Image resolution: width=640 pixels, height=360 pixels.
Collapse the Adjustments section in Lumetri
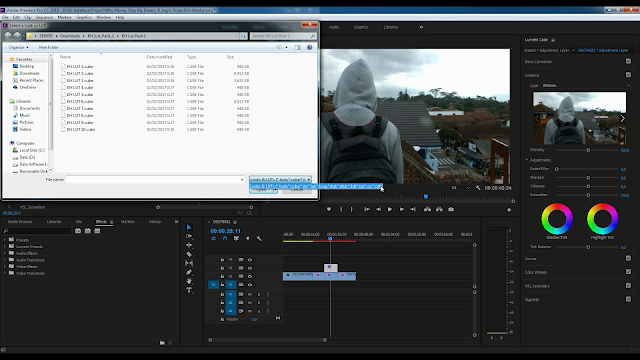tap(527, 160)
